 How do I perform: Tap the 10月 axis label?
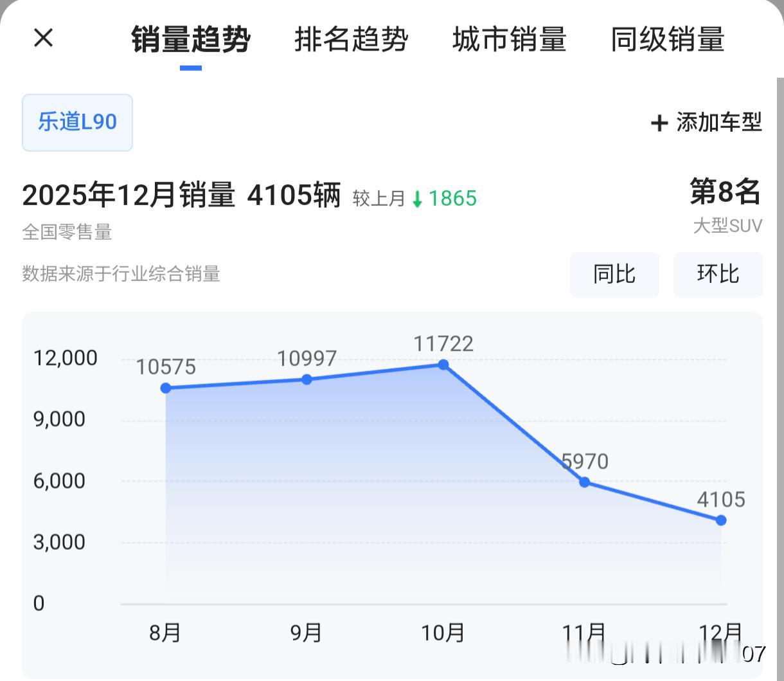443,633
